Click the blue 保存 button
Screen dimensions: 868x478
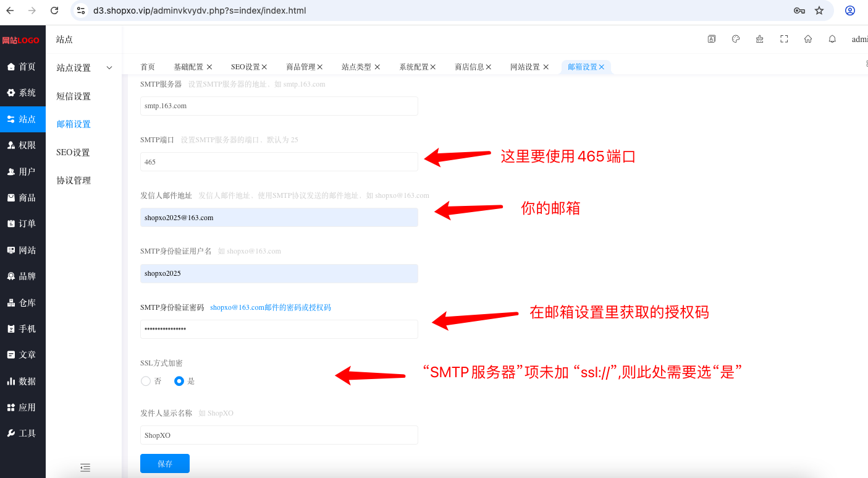(165, 464)
